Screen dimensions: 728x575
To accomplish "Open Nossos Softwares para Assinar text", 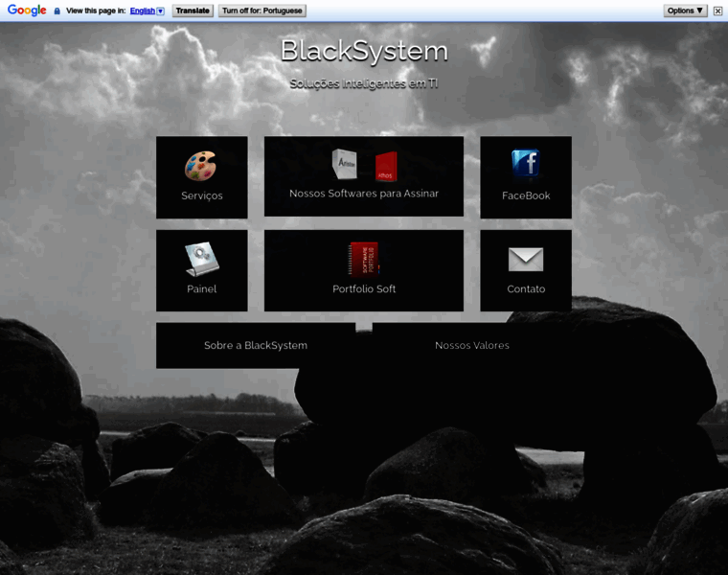I will 364,194.
